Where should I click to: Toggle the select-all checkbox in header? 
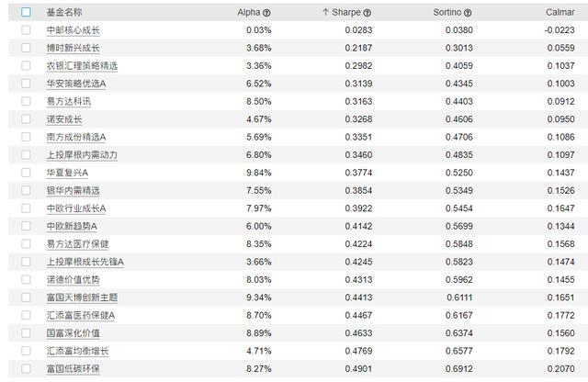[x=26, y=13]
